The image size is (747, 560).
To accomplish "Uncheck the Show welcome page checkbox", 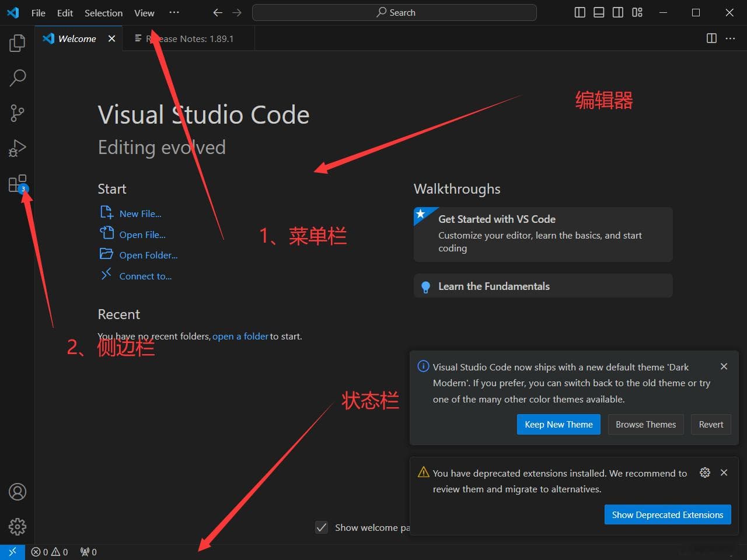I will point(322,527).
